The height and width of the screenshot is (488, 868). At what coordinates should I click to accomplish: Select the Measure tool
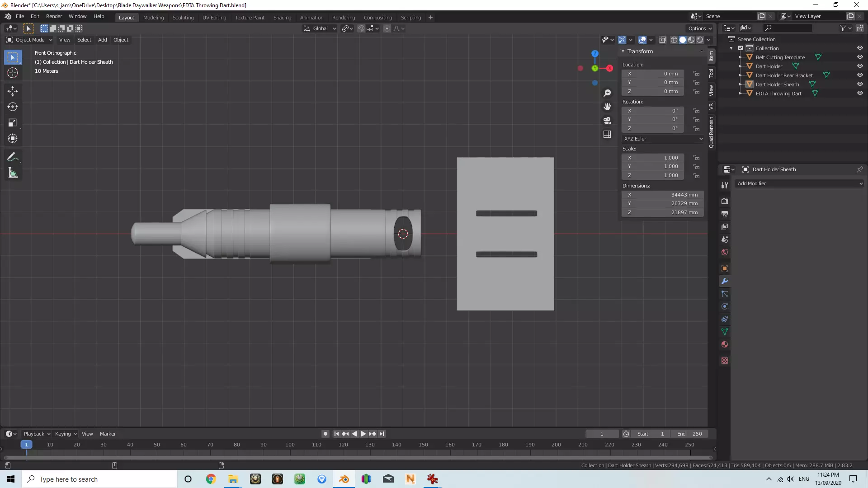(x=13, y=173)
